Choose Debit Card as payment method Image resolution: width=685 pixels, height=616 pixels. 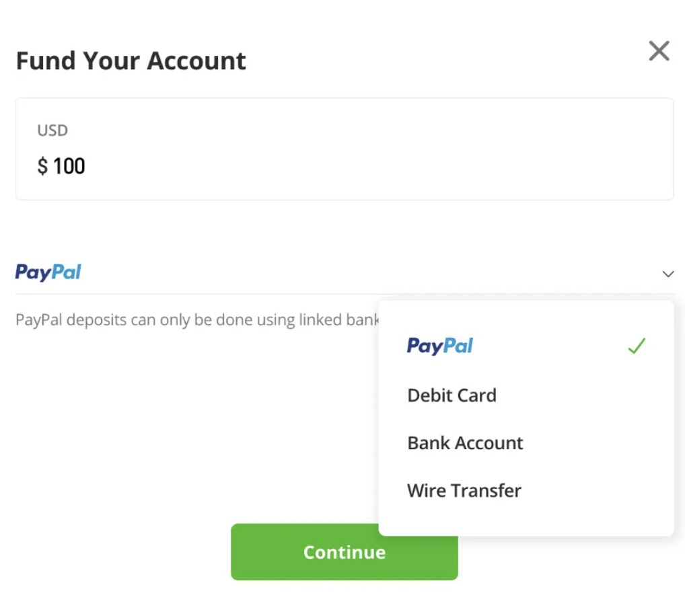pyautogui.click(x=452, y=395)
